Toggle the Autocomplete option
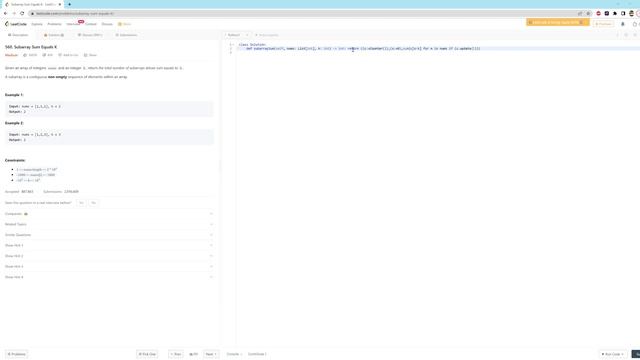Image resolution: width=640 pixels, height=360 pixels. click(266, 35)
